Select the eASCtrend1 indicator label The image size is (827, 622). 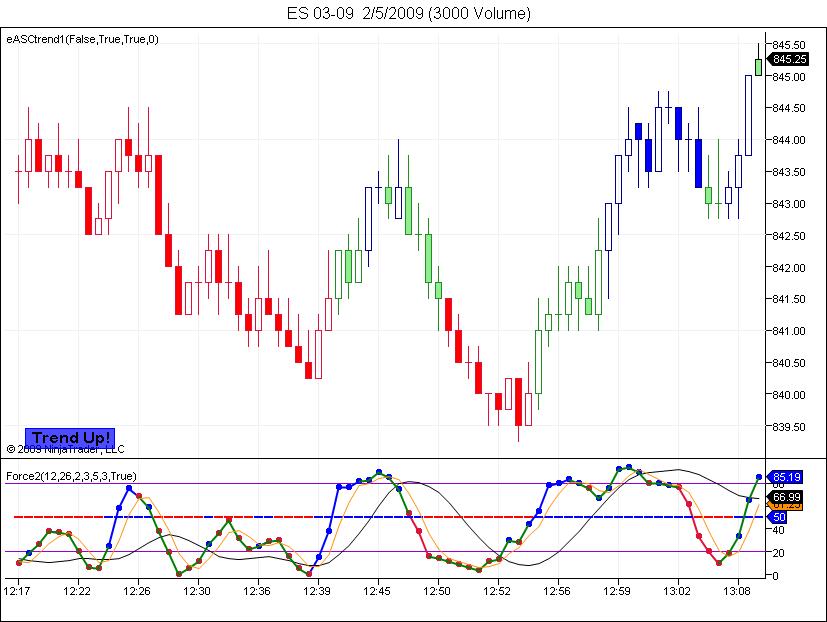tap(82, 39)
